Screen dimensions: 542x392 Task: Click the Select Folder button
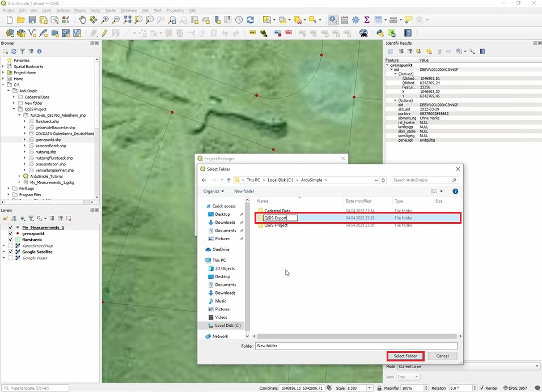coord(405,356)
